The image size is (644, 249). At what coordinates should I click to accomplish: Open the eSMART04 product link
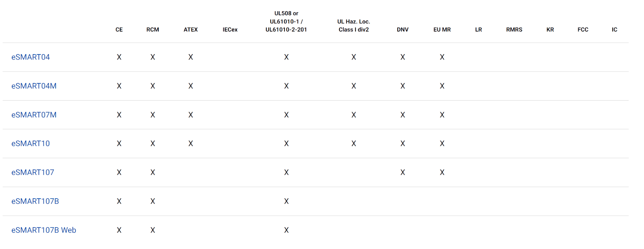coord(31,57)
